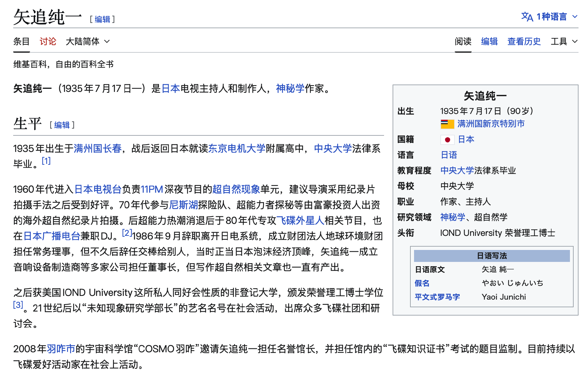588x378 pixels.
Task: Click the 假名 link in Japanese writing box
Action: coord(422,283)
